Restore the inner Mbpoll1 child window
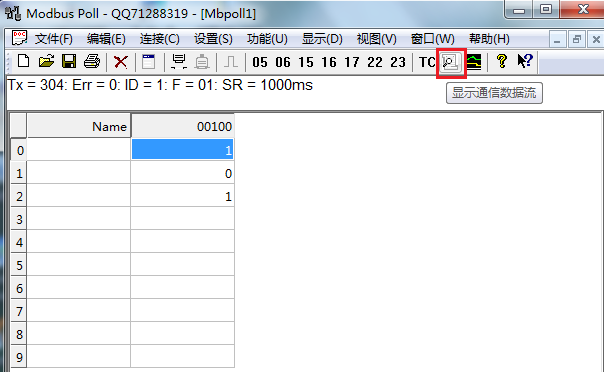This screenshot has width=604, height=372. (x=577, y=39)
